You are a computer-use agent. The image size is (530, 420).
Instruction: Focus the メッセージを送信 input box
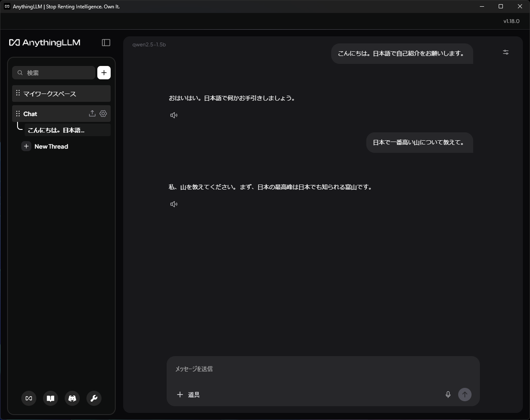click(323, 369)
